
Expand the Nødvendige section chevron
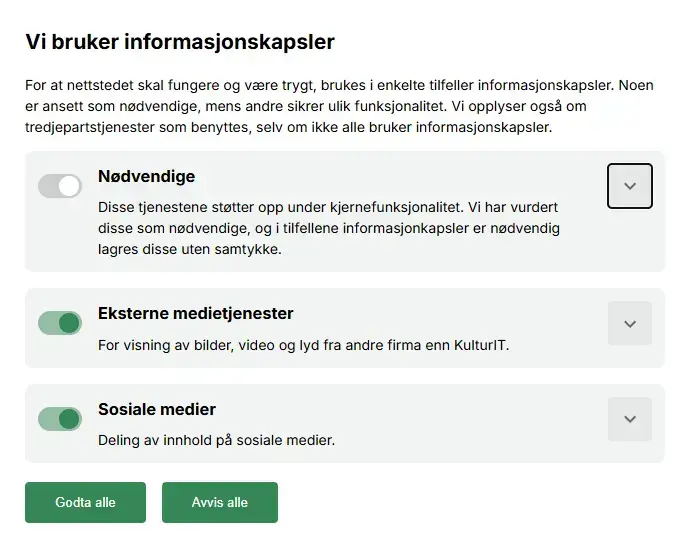click(x=630, y=186)
